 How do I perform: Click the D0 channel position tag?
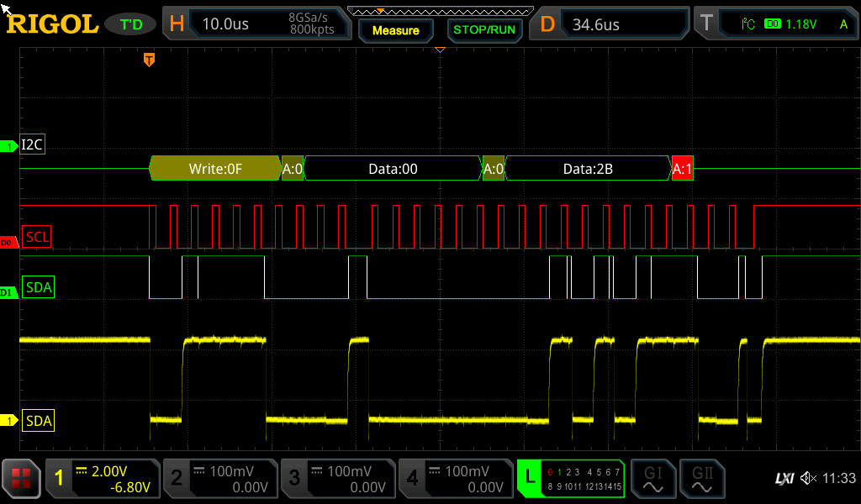pos(8,243)
